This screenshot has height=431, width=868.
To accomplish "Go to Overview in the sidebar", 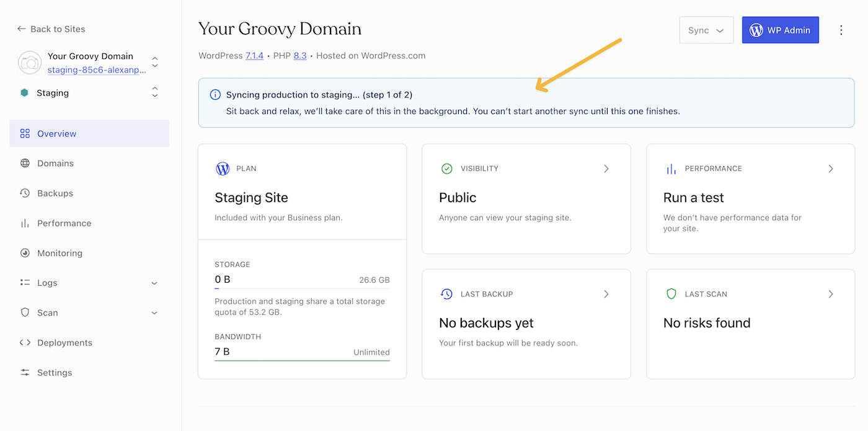I will point(89,133).
